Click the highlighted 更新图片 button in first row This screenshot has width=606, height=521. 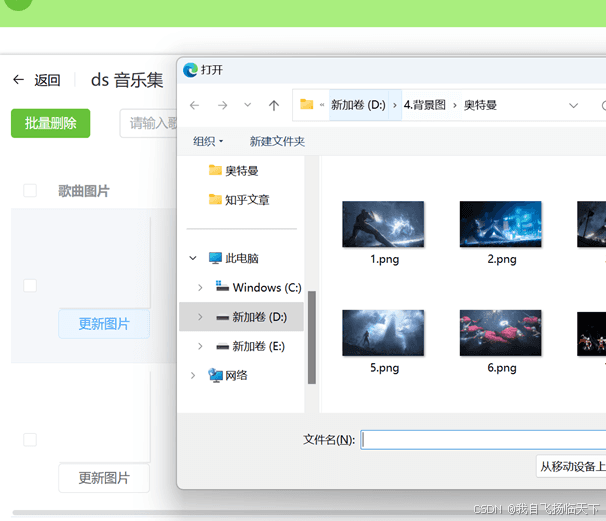click(x=104, y=324)
